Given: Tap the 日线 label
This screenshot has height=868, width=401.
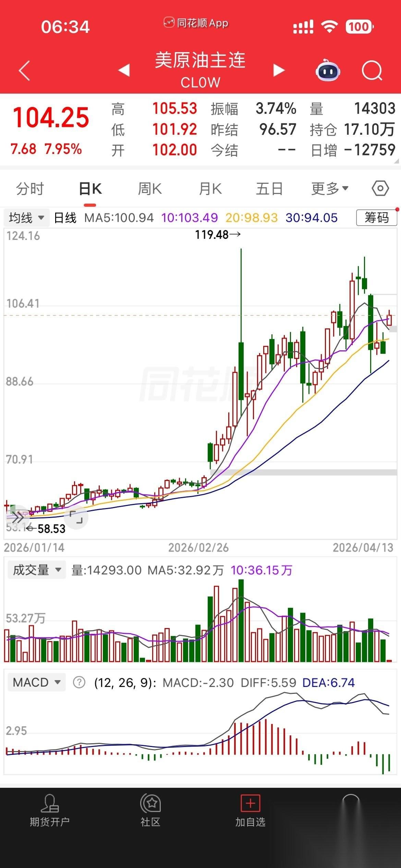Looking at the screenshot, I should click(65, 218).
